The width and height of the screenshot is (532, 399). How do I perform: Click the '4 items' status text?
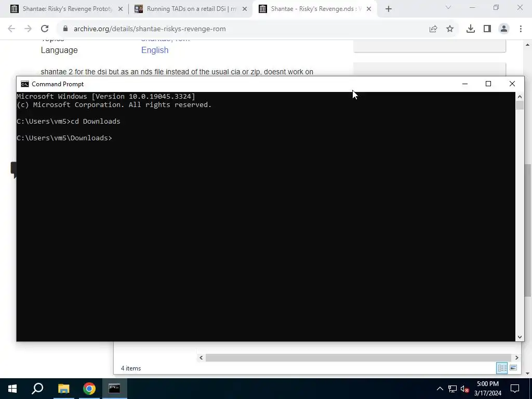point(130,368)
